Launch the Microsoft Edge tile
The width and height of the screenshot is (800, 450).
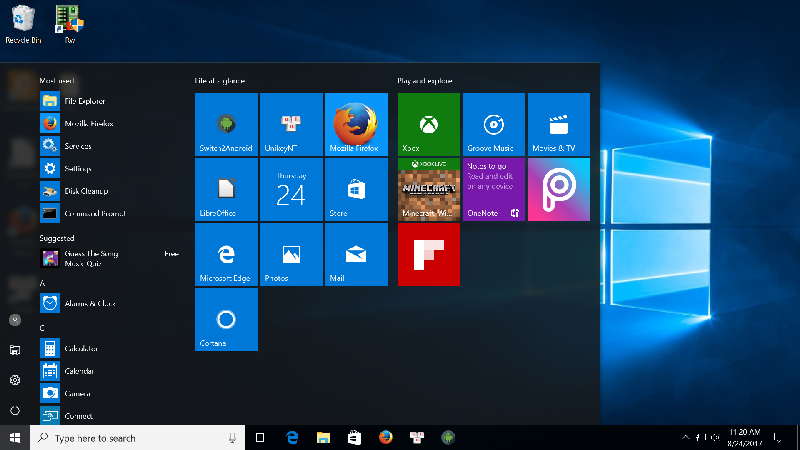[226, 254]
